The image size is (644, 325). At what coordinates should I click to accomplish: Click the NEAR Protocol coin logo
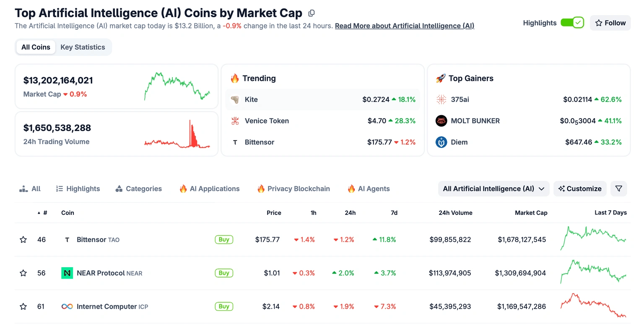point(67,273)
